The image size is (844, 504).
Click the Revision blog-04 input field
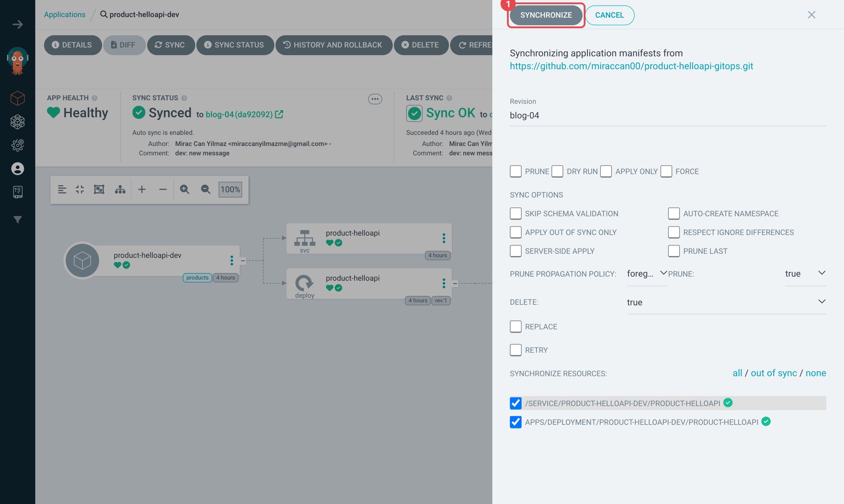(668, 115)
